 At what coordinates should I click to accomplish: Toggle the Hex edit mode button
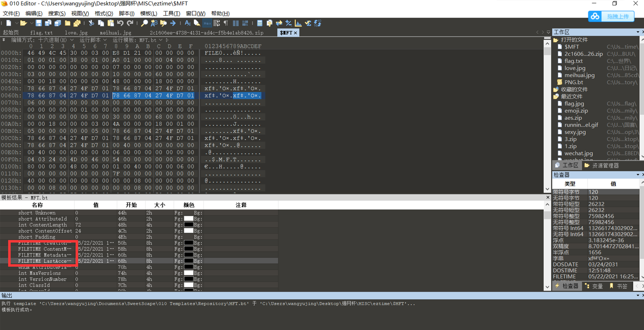coord(207,23)
